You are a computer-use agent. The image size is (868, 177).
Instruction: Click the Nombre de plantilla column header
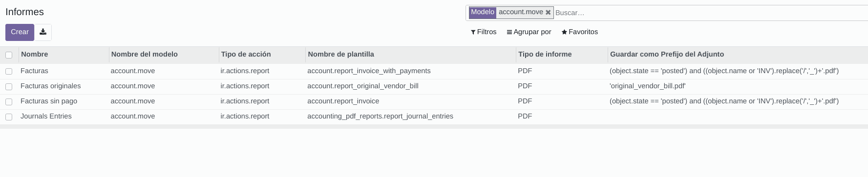[x=341, y=54]
